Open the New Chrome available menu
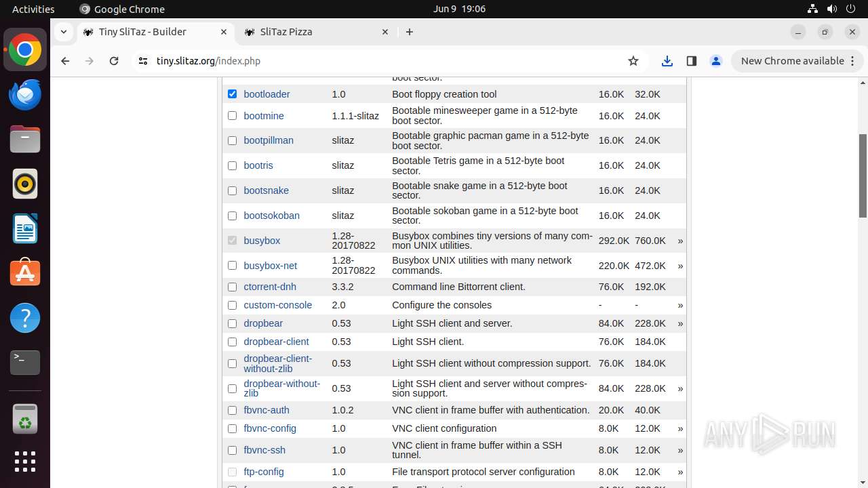This screenshot has height=488, width=868. 797,61
